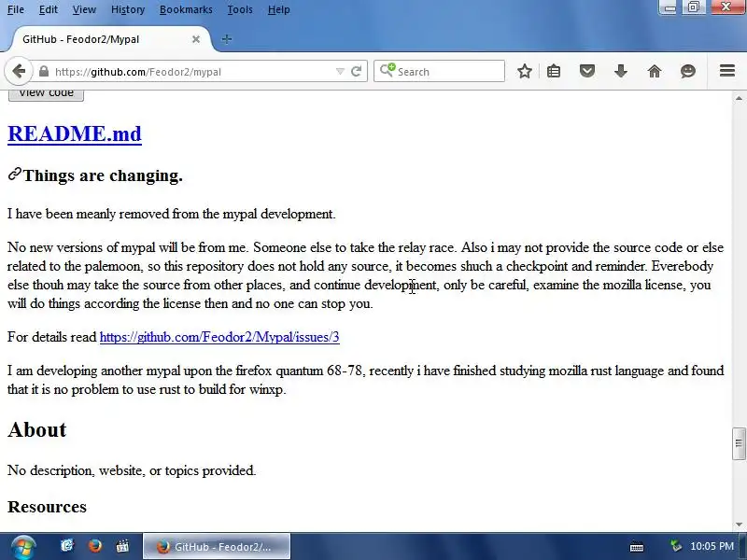This screenshot has height=560, width=747.
Task: Click 'No description, website, or topics provided.'
Action: coord(132,470)
